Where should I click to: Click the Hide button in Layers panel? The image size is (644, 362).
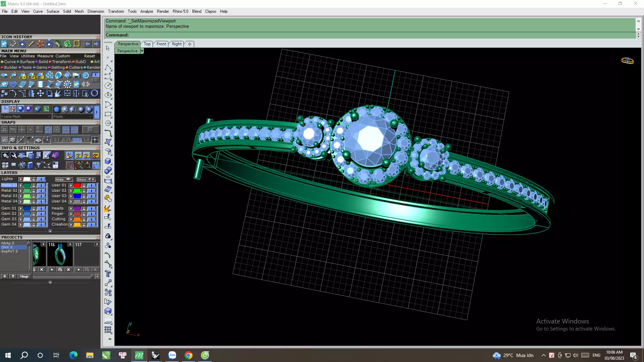point(63,179)
